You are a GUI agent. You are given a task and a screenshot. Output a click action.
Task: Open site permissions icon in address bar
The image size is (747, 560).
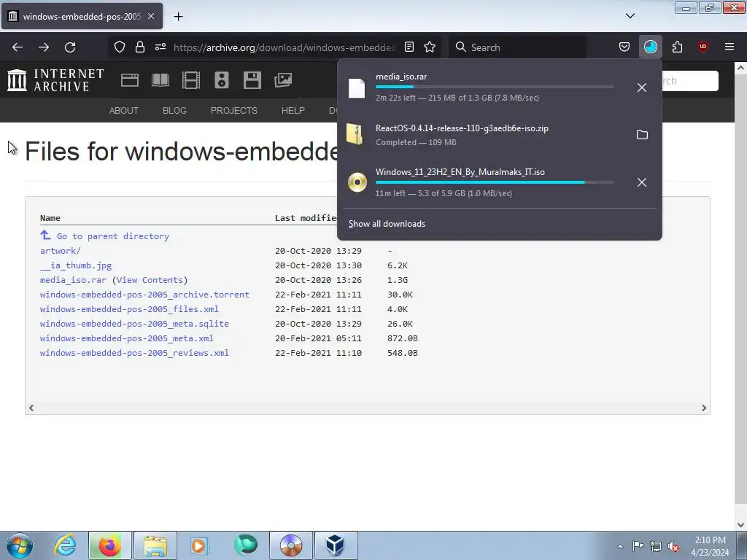[160, 47]
